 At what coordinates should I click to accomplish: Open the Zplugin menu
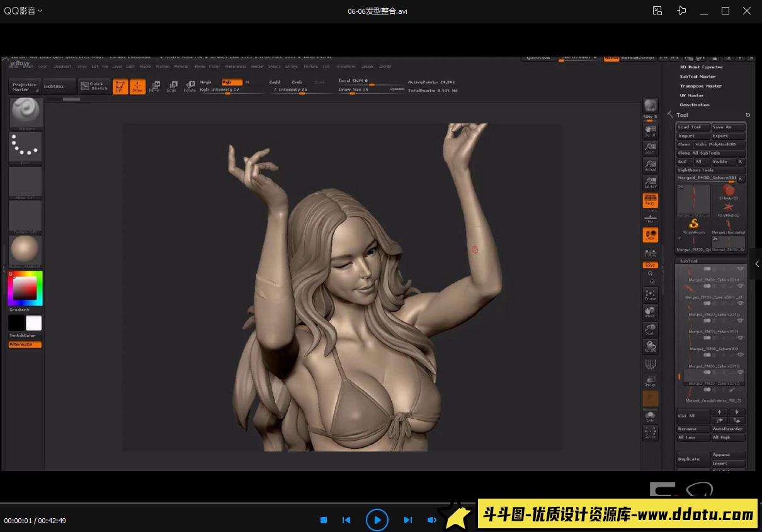[367, 66]
